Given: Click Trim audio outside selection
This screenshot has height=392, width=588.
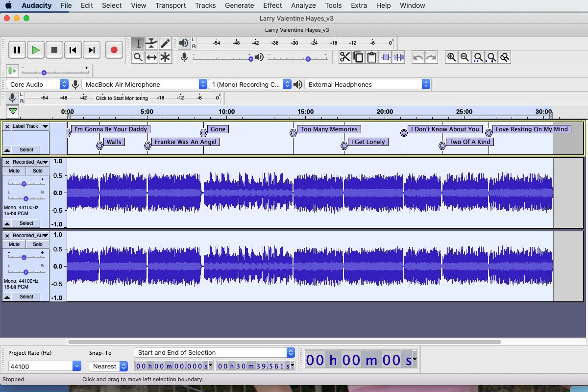Looking at the screenshot, I should [385, 57].
